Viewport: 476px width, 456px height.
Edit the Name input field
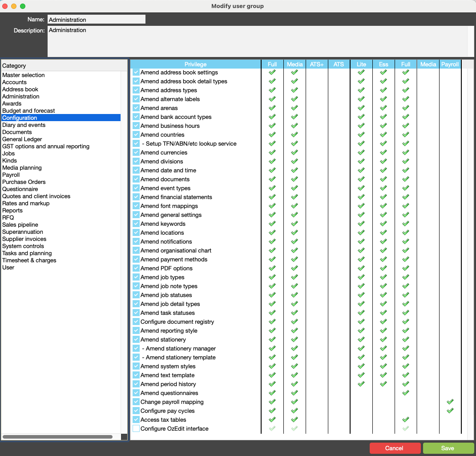coord(97,20)
